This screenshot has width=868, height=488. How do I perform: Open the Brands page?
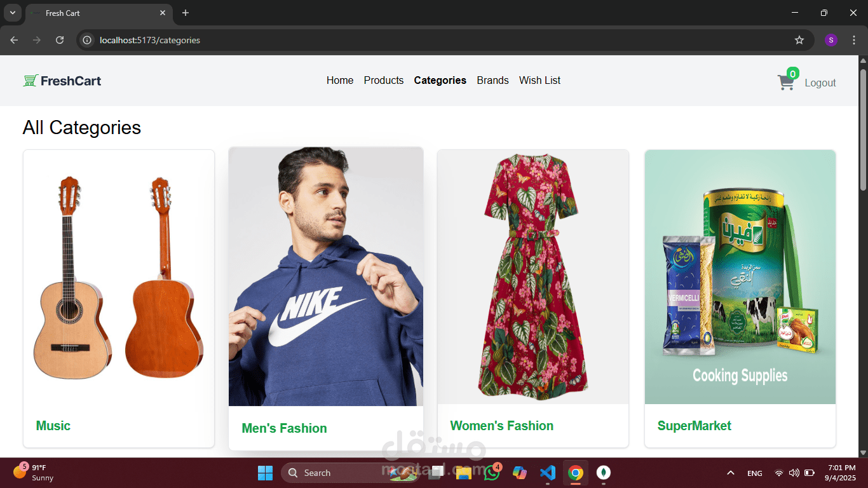493,81
